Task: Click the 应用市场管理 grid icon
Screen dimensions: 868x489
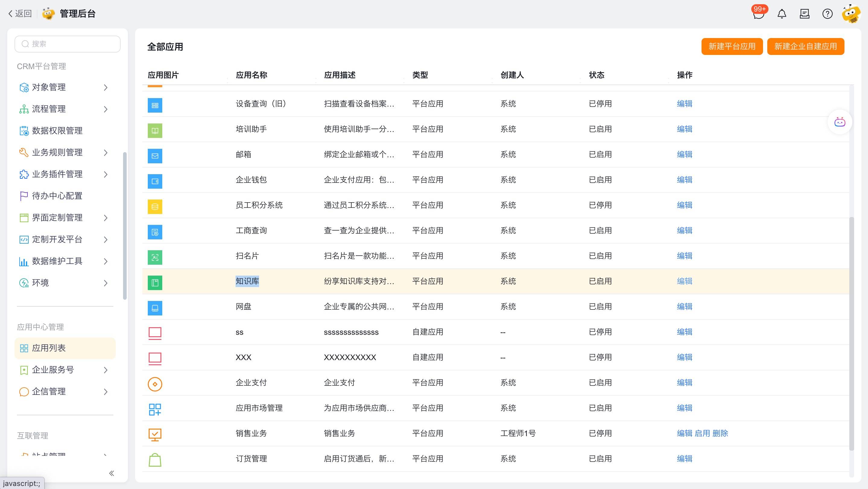Action: tap(155, 409)
